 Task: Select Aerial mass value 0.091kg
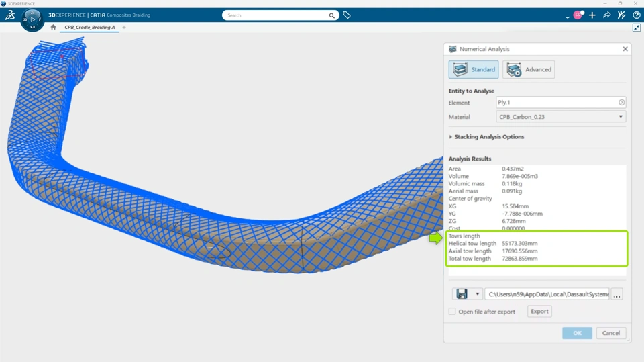click(512, 191)
